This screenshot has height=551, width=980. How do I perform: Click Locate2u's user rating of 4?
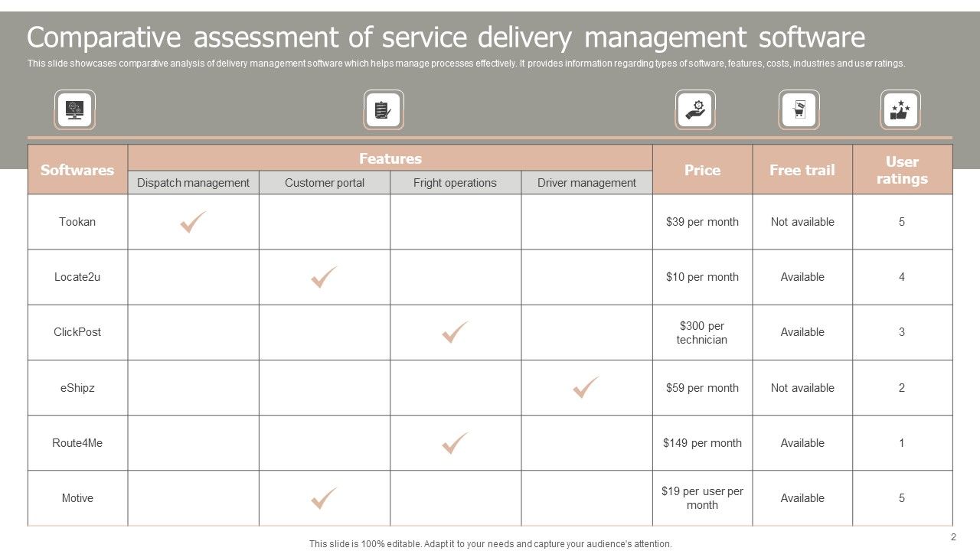pos(902,277)
